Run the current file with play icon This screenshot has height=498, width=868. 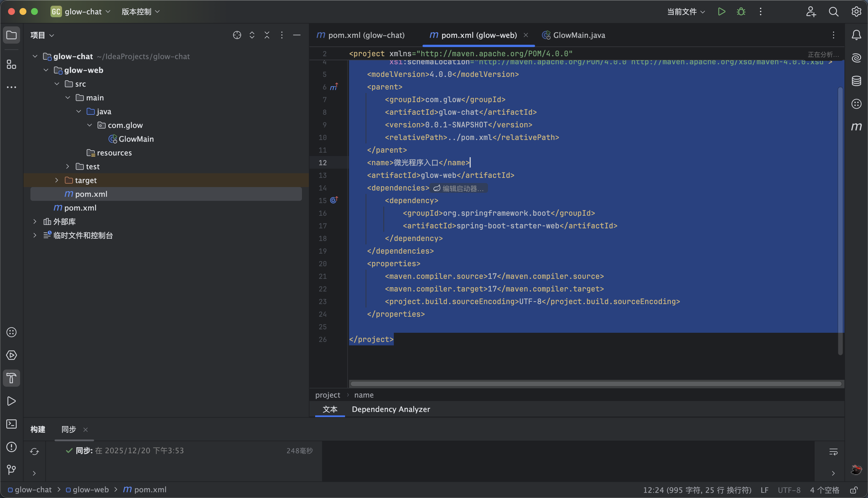click(x=721, y=12)
